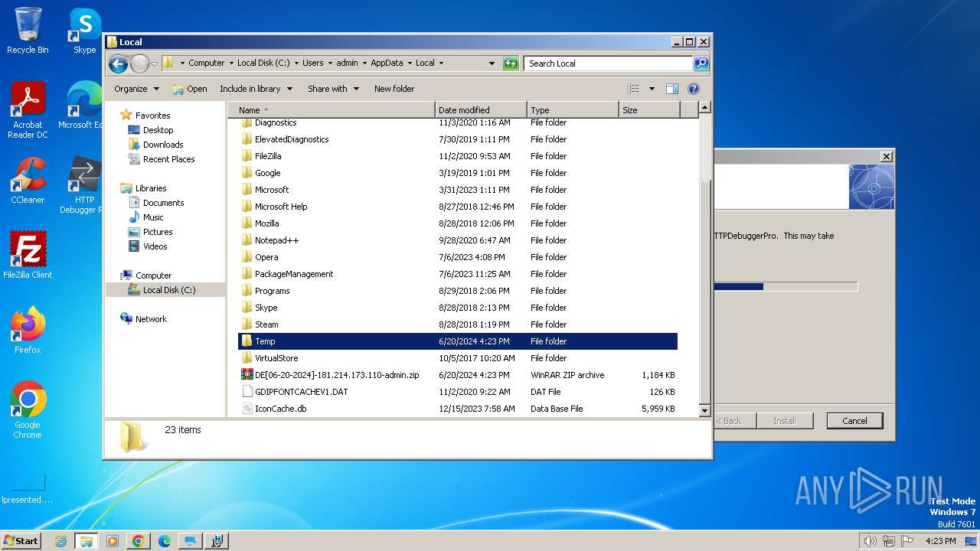Image resolution: width=980 pixels, height=551 pixels.
Task: Click the search magnifier icon
Action: point(701,64)
